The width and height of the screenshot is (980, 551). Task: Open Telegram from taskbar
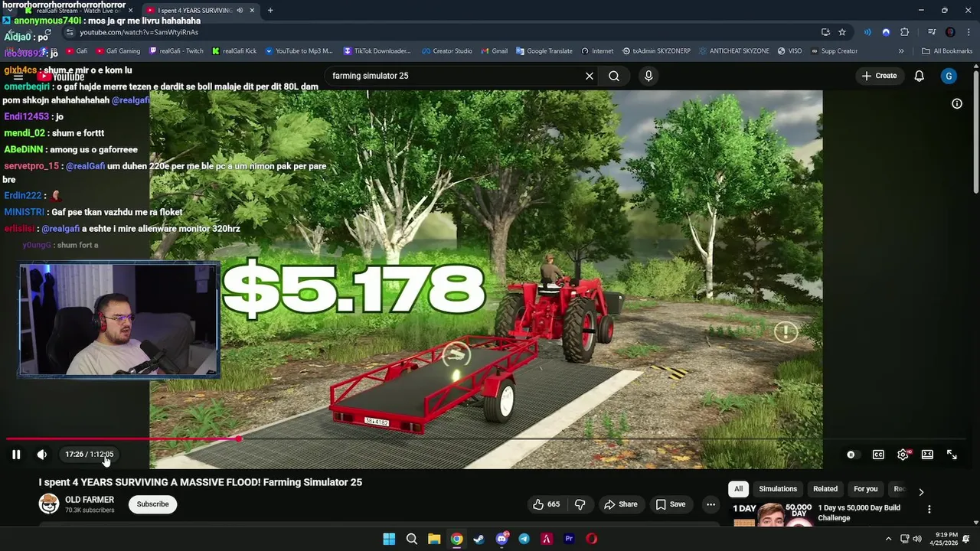[524, 539]
